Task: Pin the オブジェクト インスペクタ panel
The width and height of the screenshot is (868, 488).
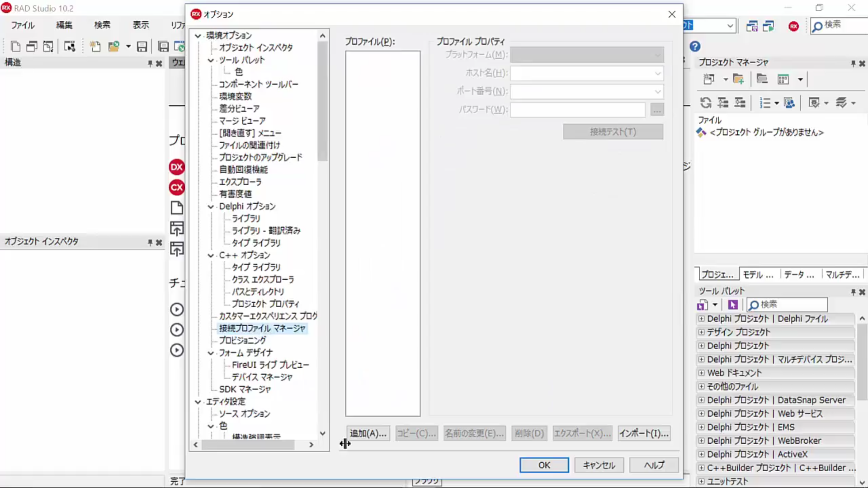Action: tap(150, 243)
